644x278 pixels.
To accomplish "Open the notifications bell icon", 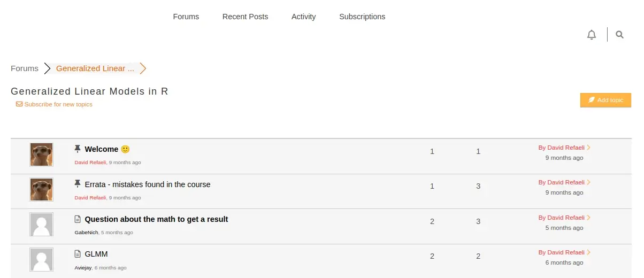I will coord(591,35).
